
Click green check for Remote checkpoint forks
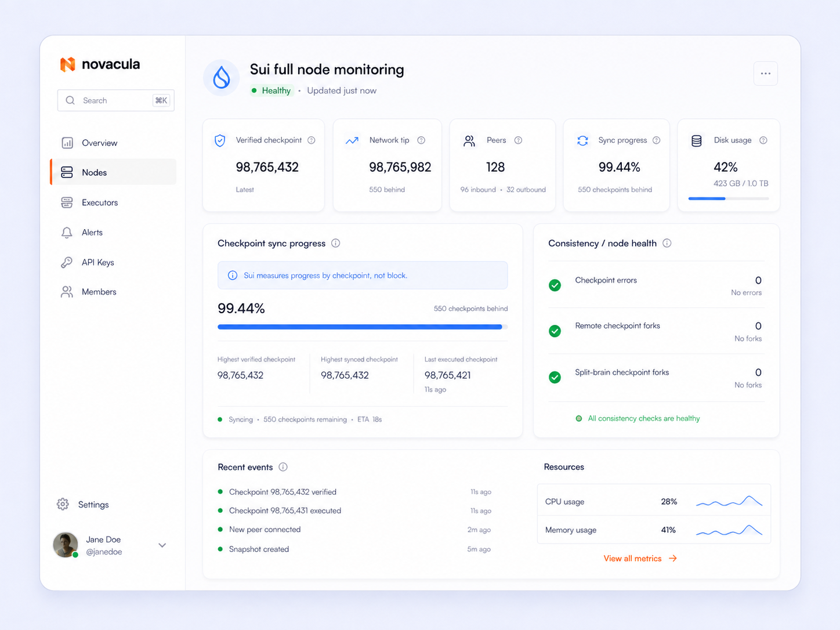555,331
